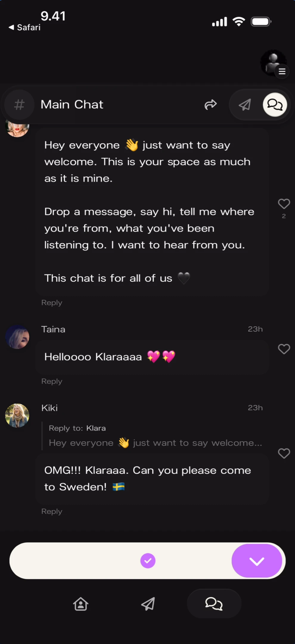View the like count under the heart icon

[x=283, y=216]
